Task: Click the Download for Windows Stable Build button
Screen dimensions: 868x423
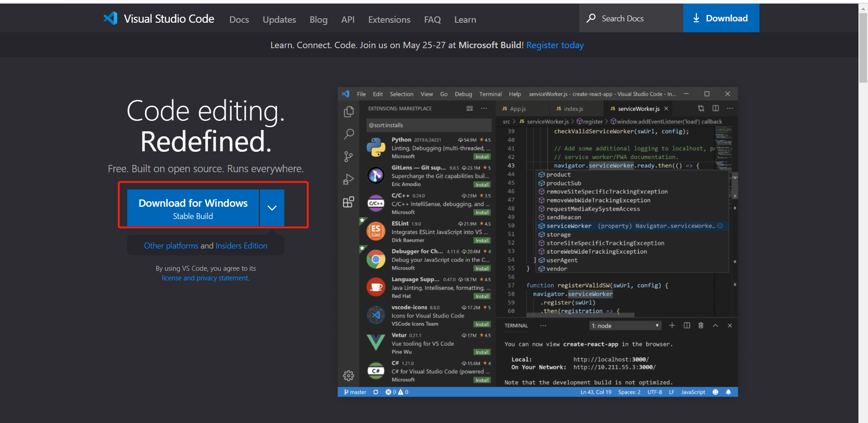Action: tap(193, 208)
